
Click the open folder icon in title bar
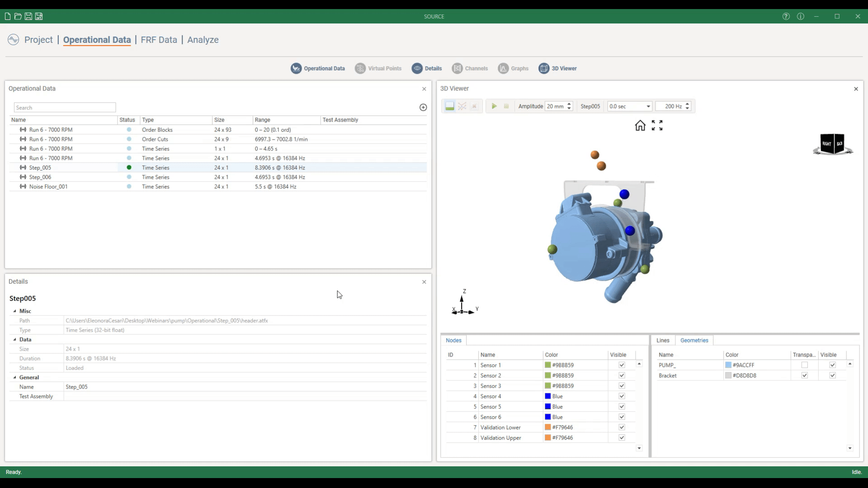tap(18, 17)
